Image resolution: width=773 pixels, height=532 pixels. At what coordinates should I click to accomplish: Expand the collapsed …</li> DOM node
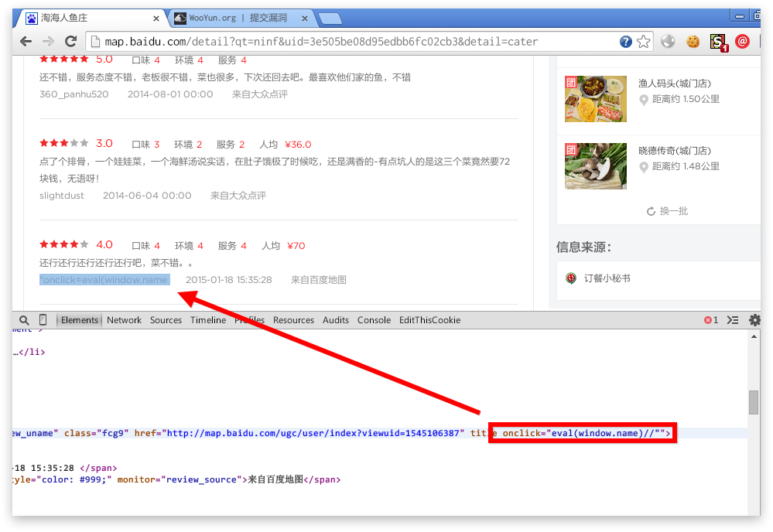tap(29, 352)
